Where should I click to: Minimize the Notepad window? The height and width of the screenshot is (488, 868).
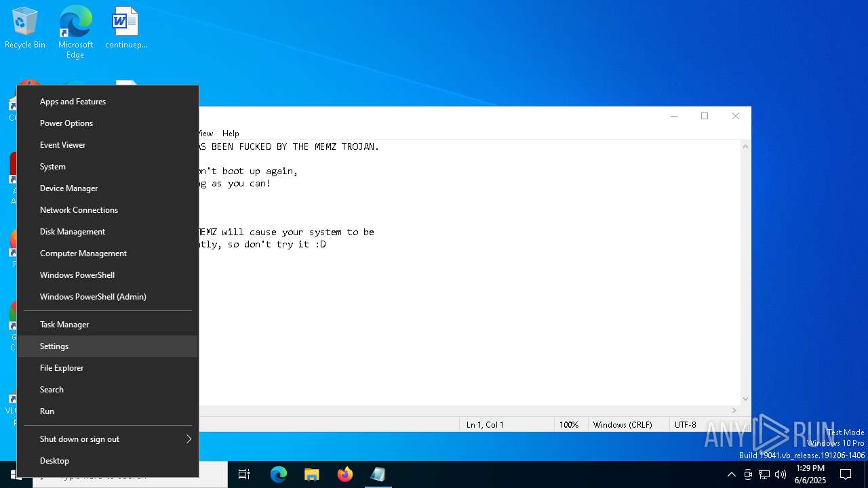click(674, 116)
